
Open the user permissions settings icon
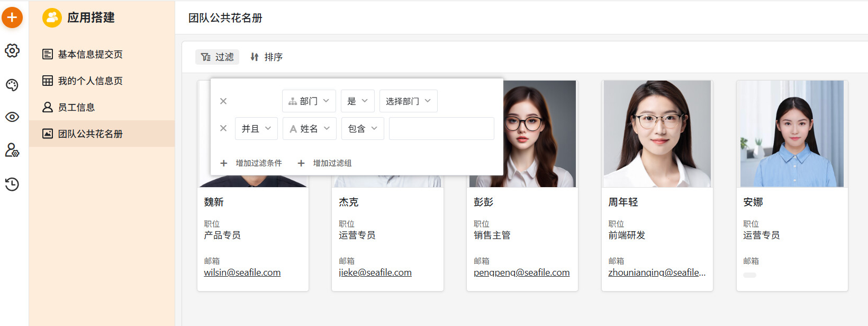coord(12,151)
